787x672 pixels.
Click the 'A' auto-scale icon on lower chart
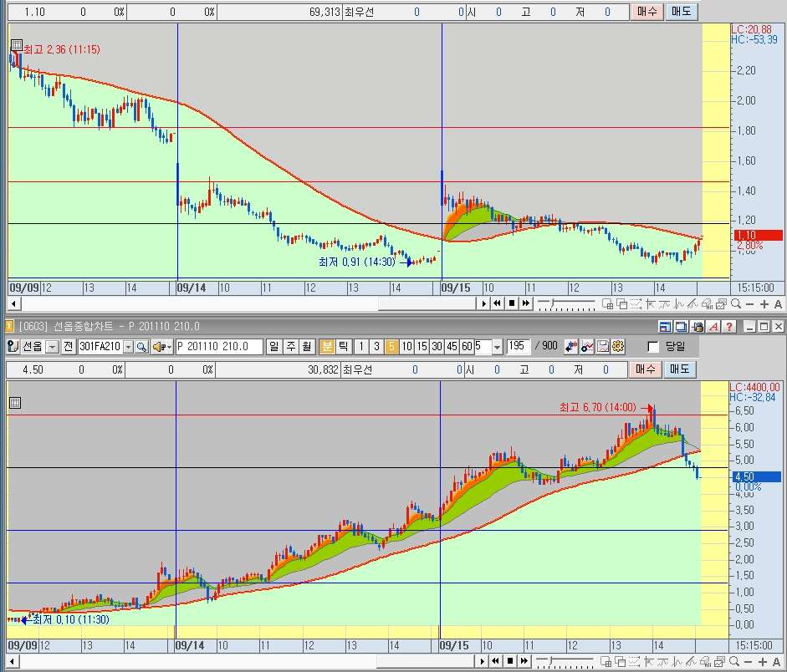777,662
